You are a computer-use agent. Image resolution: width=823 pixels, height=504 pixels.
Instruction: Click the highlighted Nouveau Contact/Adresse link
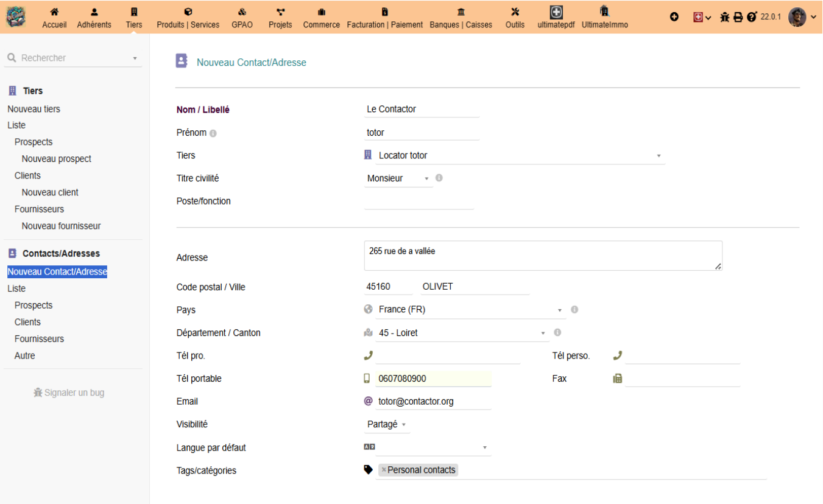(57, 271)
